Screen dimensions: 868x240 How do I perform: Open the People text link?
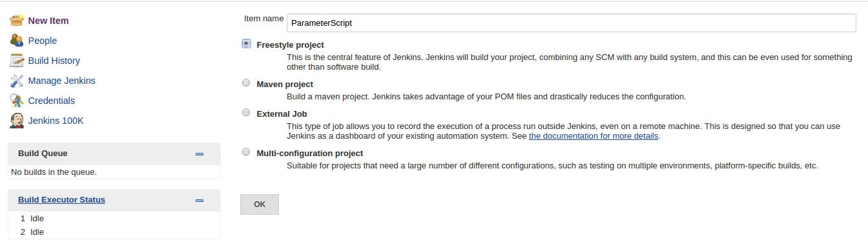pos(43,41)
